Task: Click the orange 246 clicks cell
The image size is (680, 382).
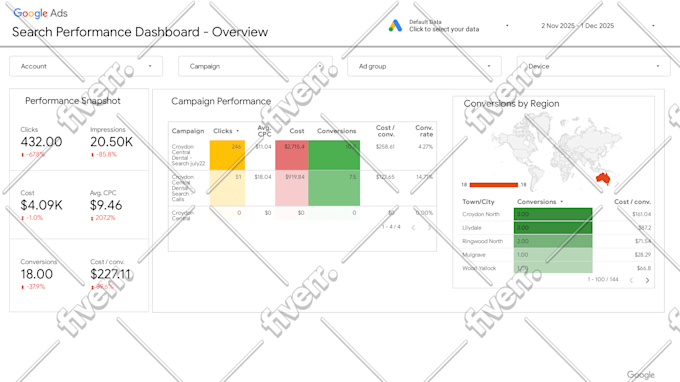Action: tap(227, 155)
